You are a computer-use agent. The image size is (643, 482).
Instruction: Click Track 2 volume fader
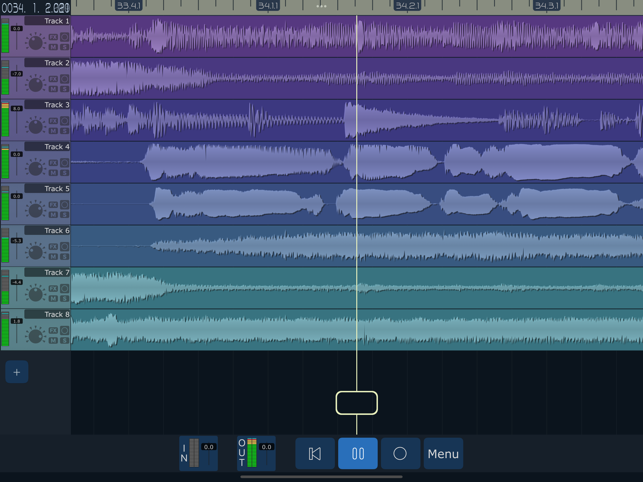[16, 74]
